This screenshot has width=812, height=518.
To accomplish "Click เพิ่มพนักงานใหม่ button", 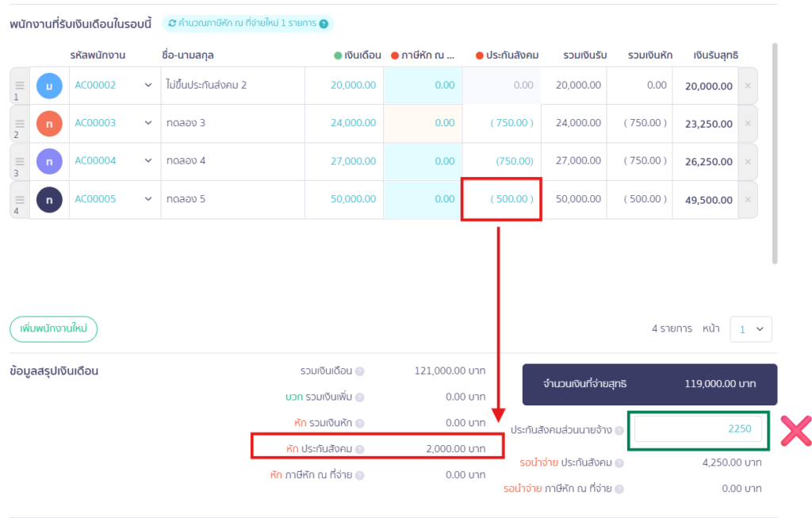I will 53,329.
